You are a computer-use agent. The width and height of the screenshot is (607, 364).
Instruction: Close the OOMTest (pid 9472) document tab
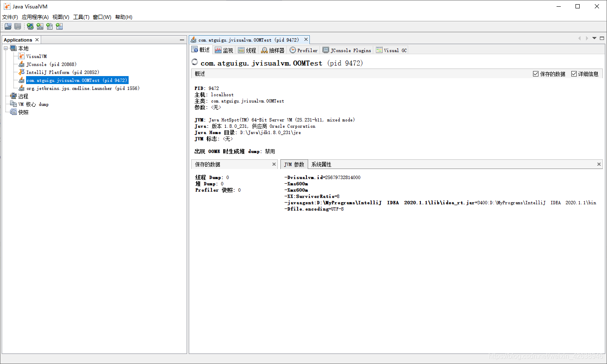click(x=306, y=40)
